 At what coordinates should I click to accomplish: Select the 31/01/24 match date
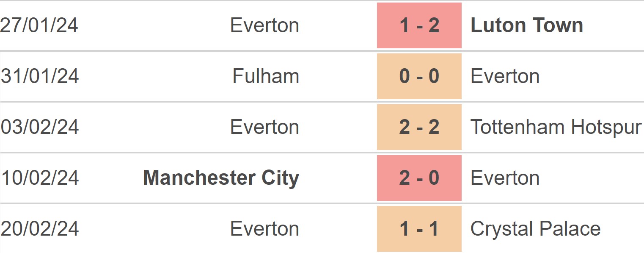click(40, 76)
